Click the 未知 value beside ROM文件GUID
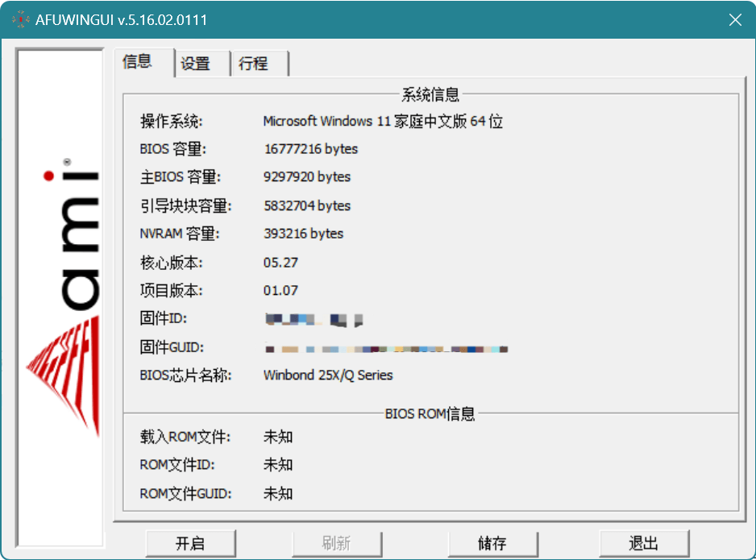The height and width of the screenshot is (560, 756). 278,493
